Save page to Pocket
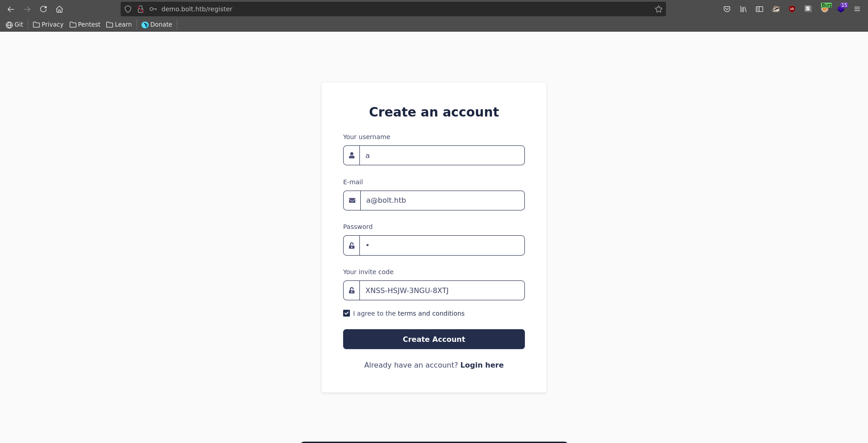 (727, 9)
